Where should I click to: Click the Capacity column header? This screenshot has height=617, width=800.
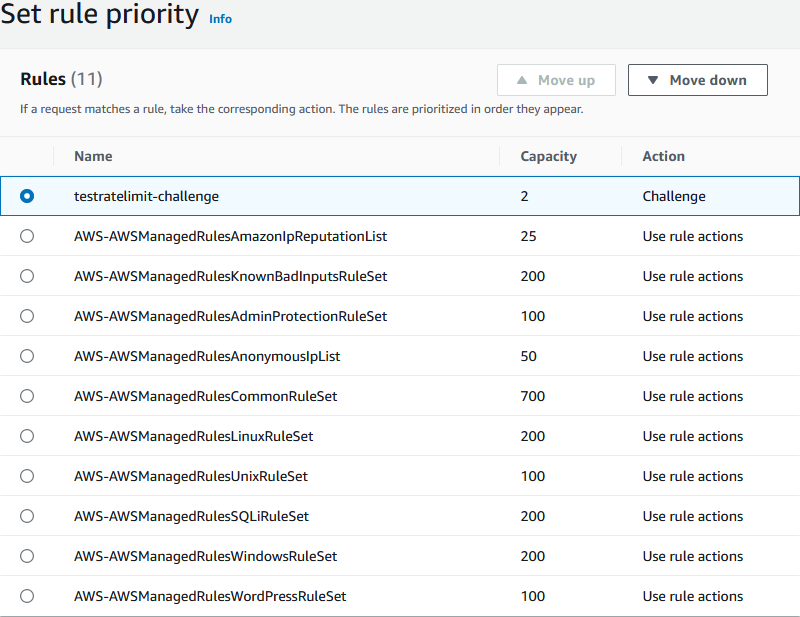click(x=548, y=156)
